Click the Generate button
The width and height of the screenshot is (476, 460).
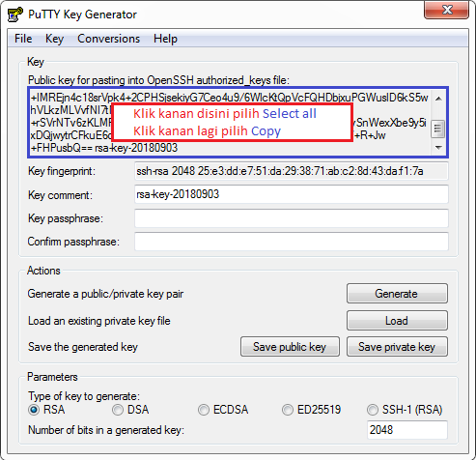click(x=397, y=294)
